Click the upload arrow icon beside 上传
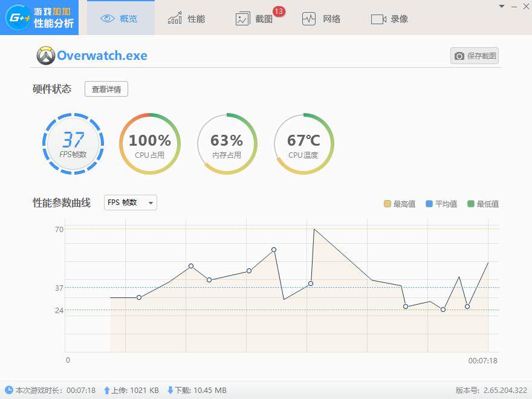The width and height of the screenshot is (532, 399). tap(107, 391)
